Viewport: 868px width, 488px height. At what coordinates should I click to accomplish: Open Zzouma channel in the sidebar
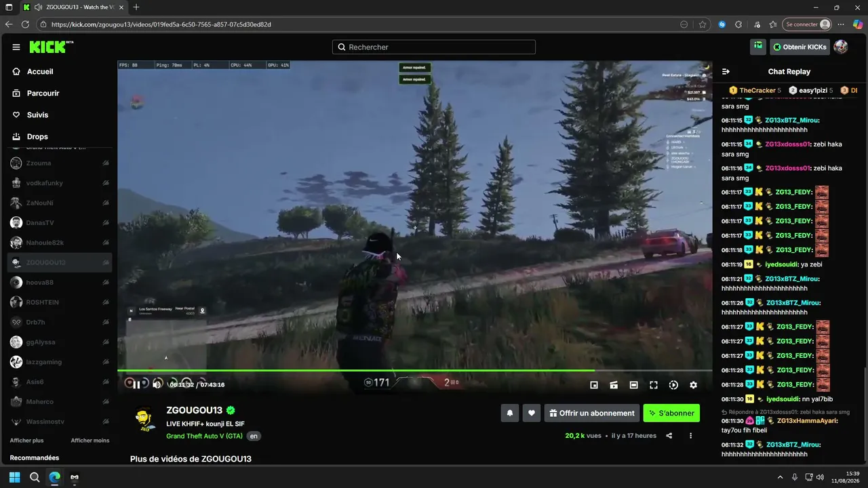(x=60, y=163)
